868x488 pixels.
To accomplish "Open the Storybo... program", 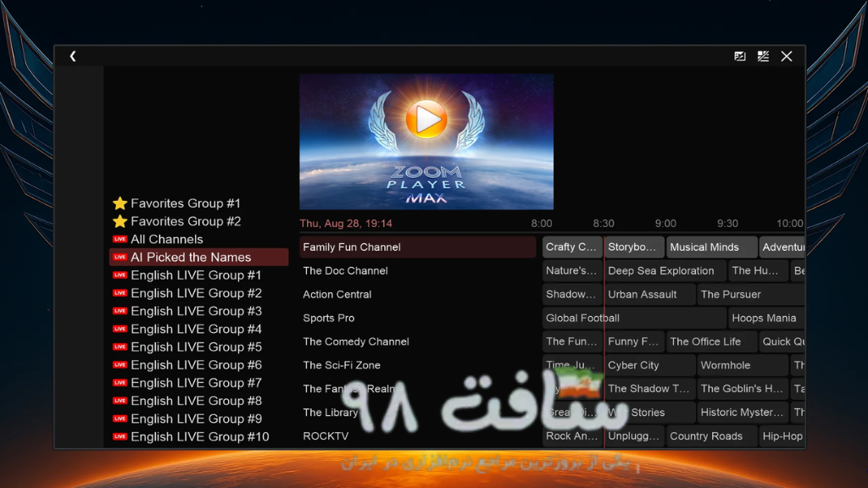I will [x=634, y=247].
